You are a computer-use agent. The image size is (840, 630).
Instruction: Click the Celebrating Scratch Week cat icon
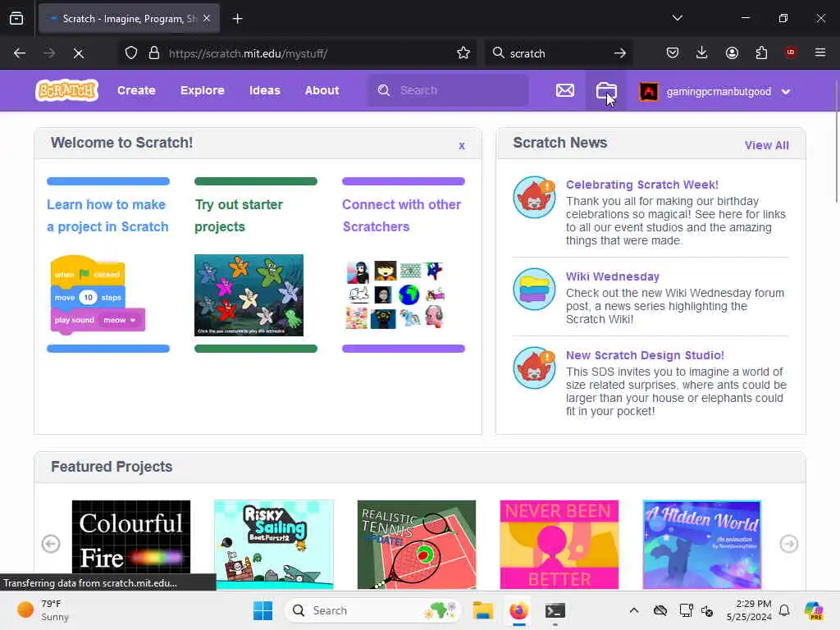[x=534, y=197]
